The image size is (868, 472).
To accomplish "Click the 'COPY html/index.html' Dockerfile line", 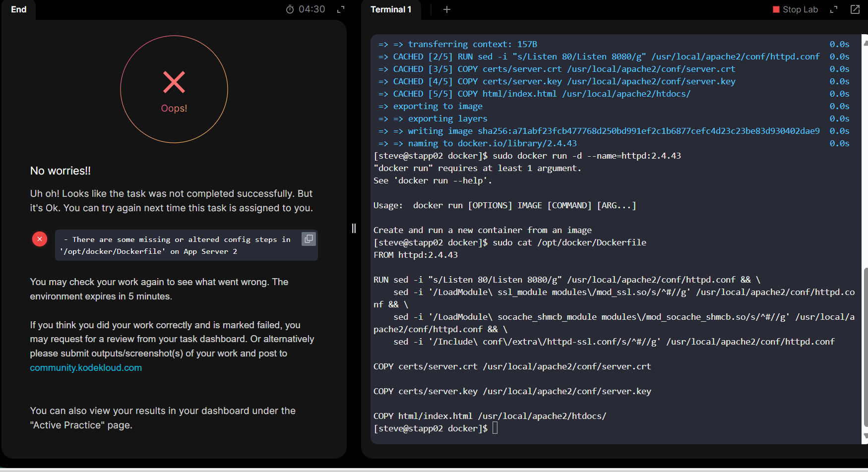I will [490, 416].
